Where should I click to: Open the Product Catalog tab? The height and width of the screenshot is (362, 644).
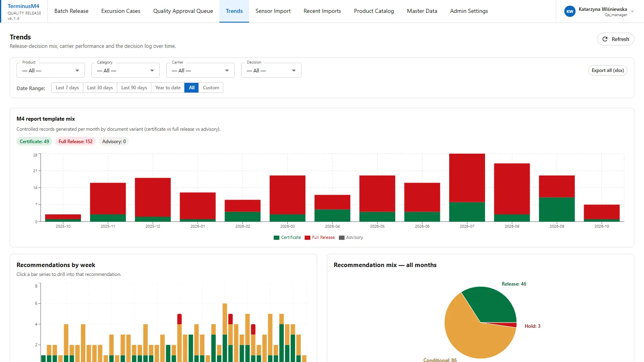pos(374,11)
